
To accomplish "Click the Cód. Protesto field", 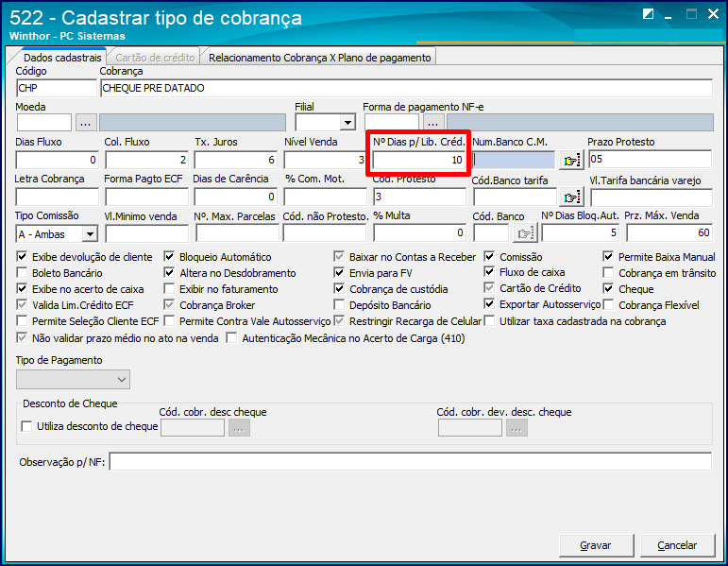I will tap(420, 197).
